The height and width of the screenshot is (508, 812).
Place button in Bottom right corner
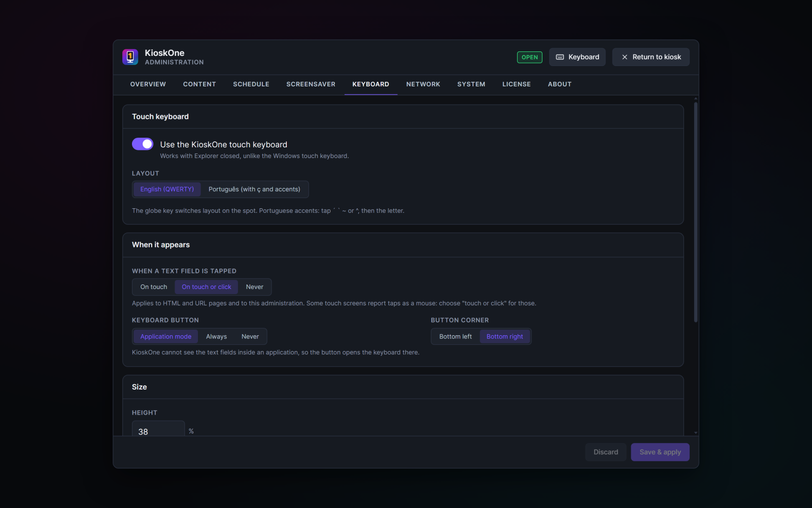point(504,336)
